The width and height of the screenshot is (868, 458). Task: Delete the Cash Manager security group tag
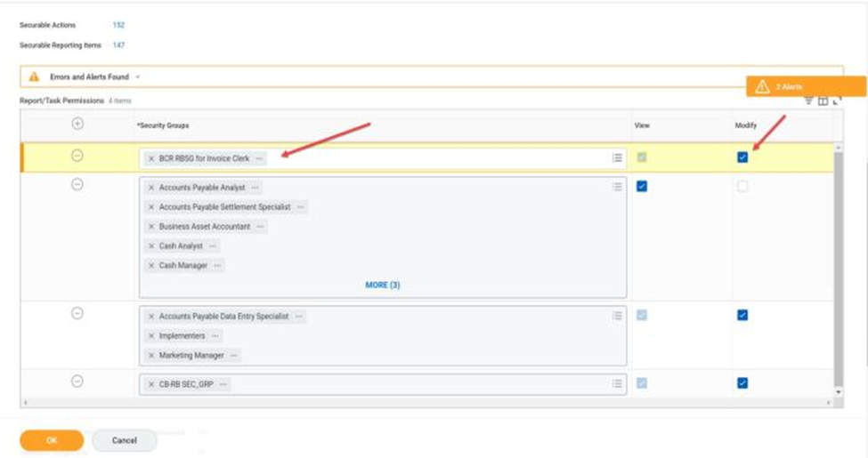pyautogui.click(x=151, y=265)
